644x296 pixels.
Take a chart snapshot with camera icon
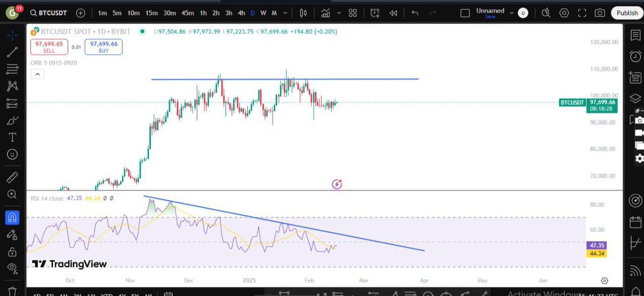coord(600,13)
